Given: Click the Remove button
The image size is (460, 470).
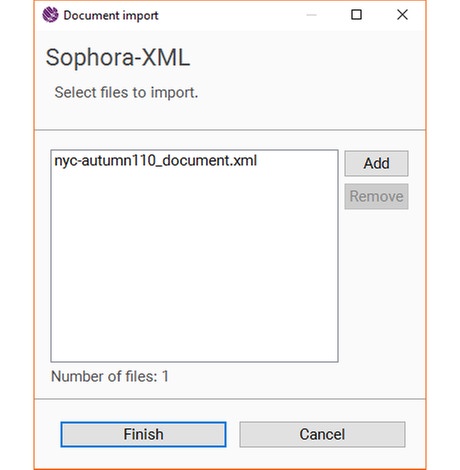Looking at the screenshot, I should pyautogui.click(x=376, y=196).
